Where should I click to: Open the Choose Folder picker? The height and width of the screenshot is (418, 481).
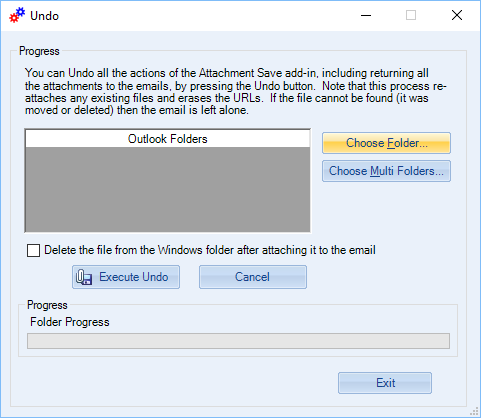pos(386,143)
